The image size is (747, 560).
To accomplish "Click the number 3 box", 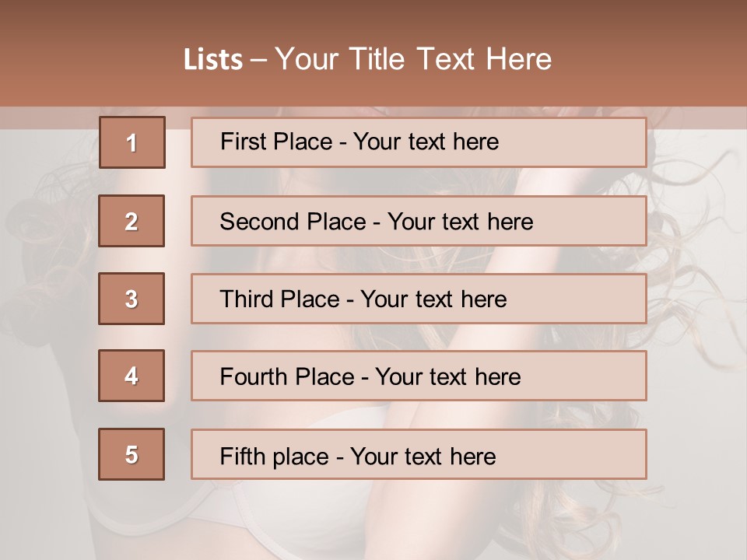I will [132, 299].
